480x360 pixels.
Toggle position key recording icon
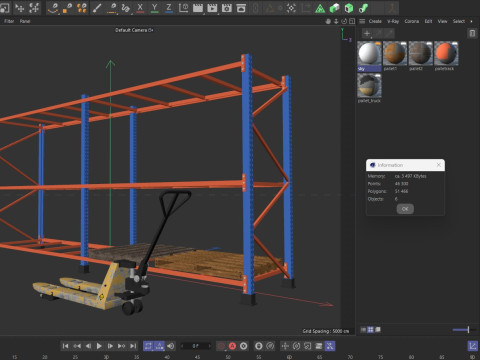click(285, 346)
